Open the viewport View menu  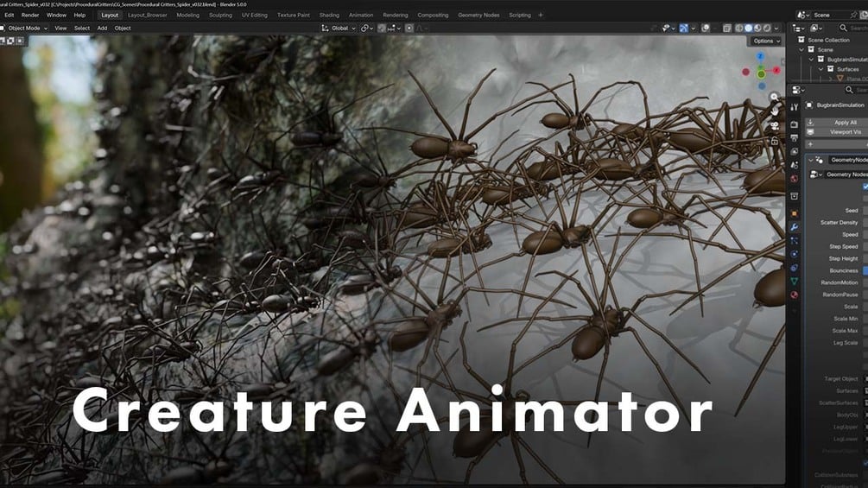point(60,28)
